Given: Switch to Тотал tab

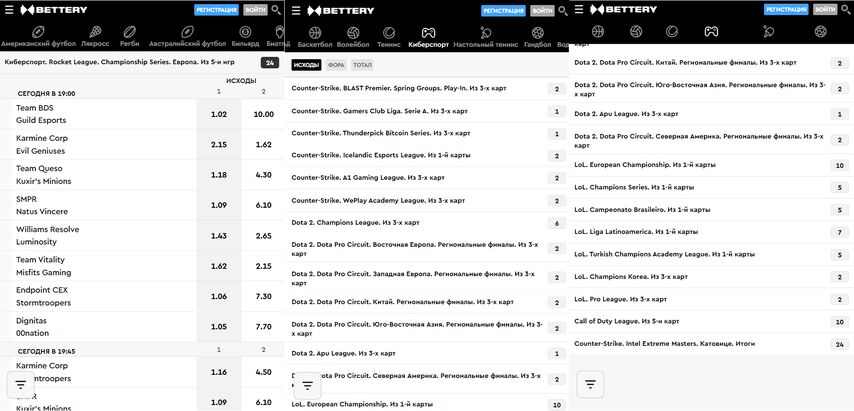Looking at the screenshot, I should (362, 65).
